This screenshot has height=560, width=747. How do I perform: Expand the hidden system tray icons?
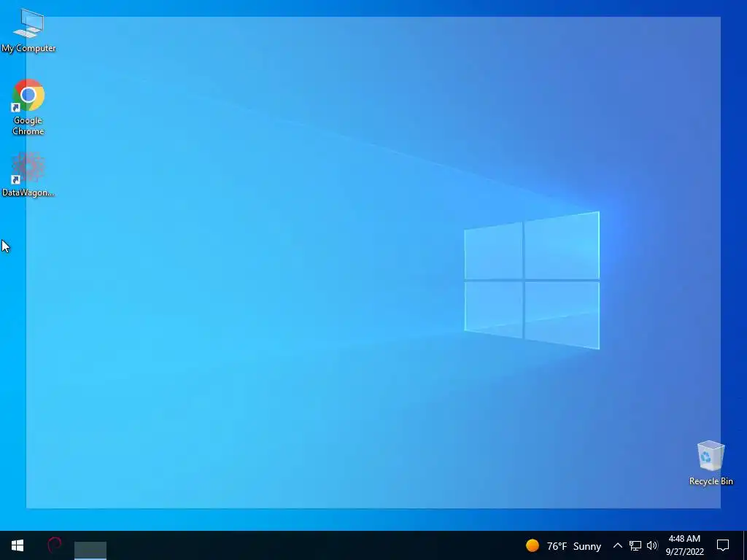[617, 545]
